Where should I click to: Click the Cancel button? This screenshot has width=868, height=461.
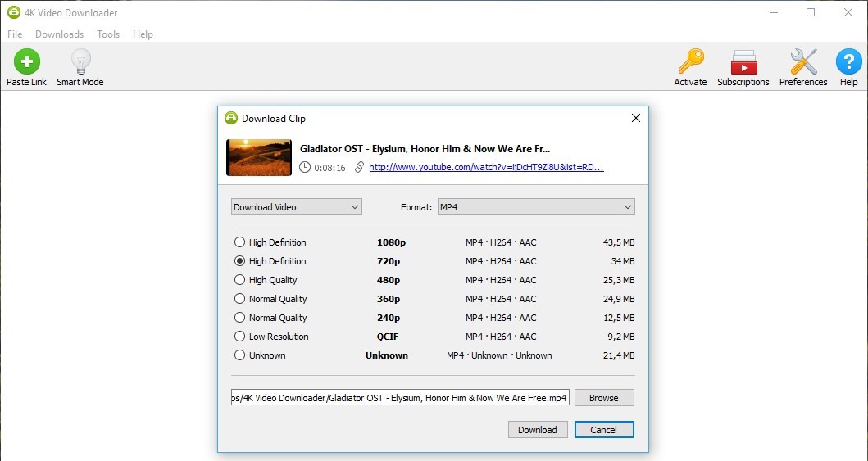(x=604, y=430)
